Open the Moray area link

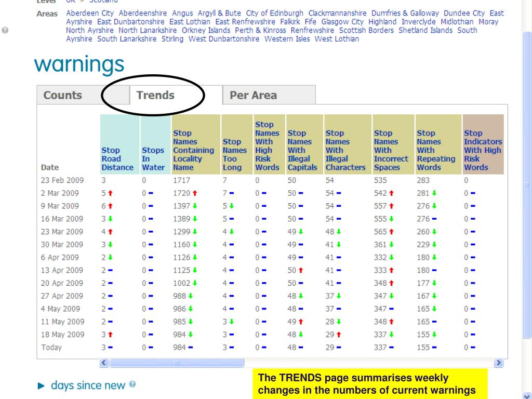tap(488, 22)
